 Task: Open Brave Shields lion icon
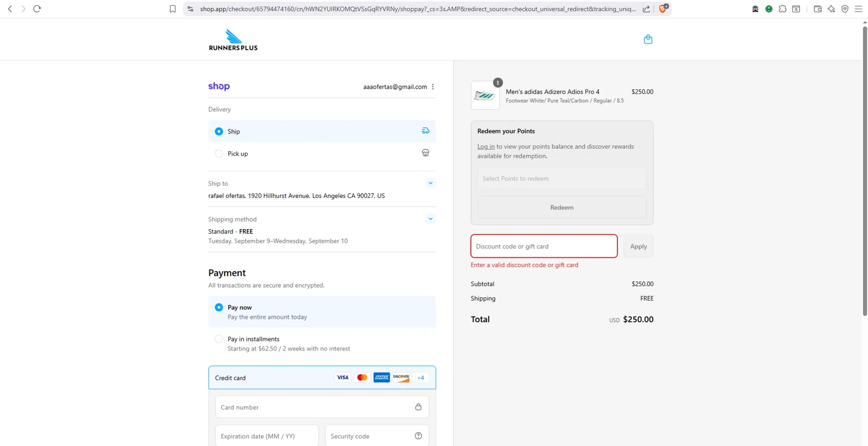tap(663, 9)
